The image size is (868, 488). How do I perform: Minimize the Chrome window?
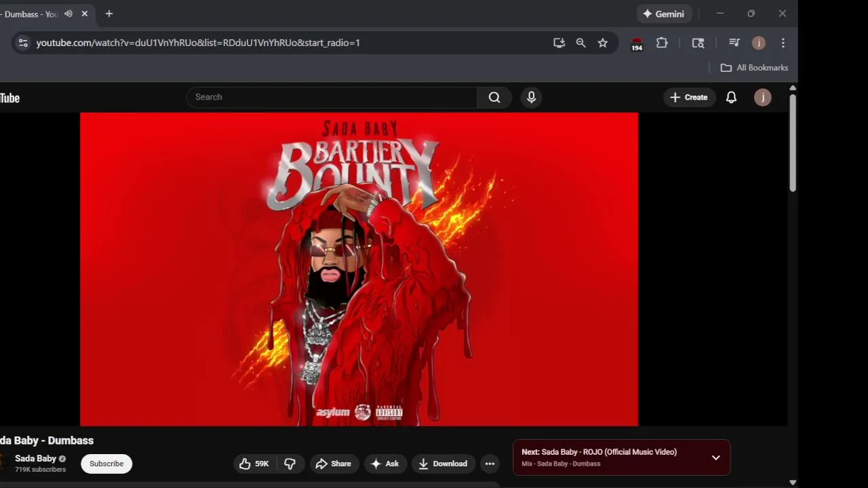[x=720, y=14]
